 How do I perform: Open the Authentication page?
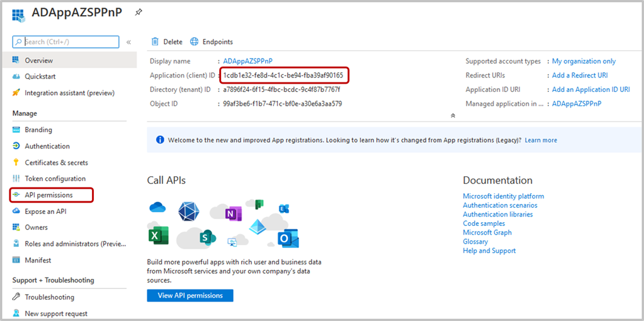pyautogui.click(x=47, y=146)
